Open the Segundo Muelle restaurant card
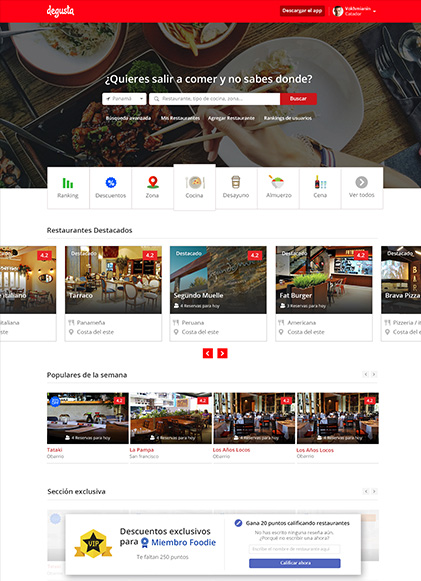This screenshot has width=421, height=581. click(218, 293)
